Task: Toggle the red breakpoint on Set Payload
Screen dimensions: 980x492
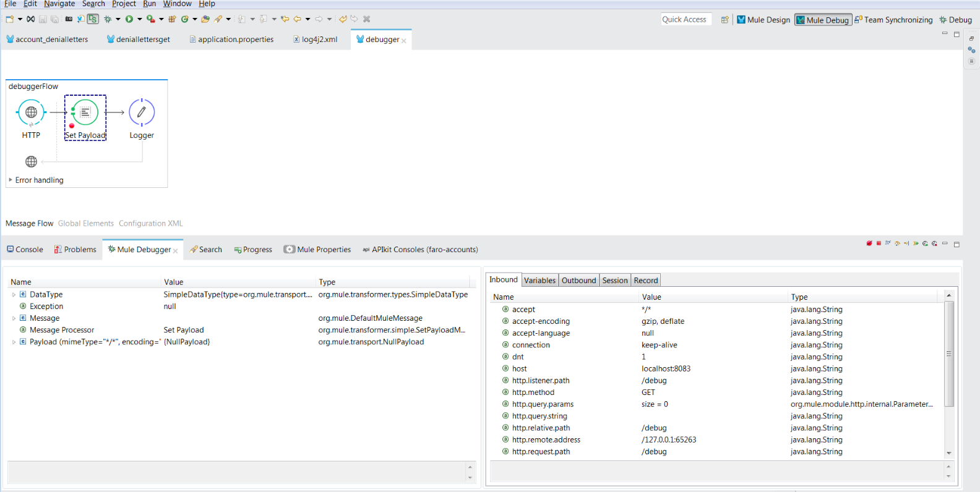Action: tap(72, 126)
